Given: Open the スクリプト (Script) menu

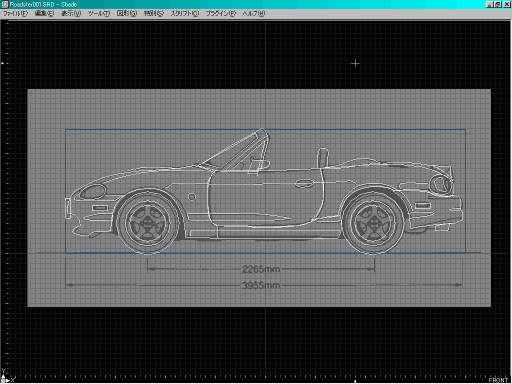Looking at the screenshot, I should [185, 13].
